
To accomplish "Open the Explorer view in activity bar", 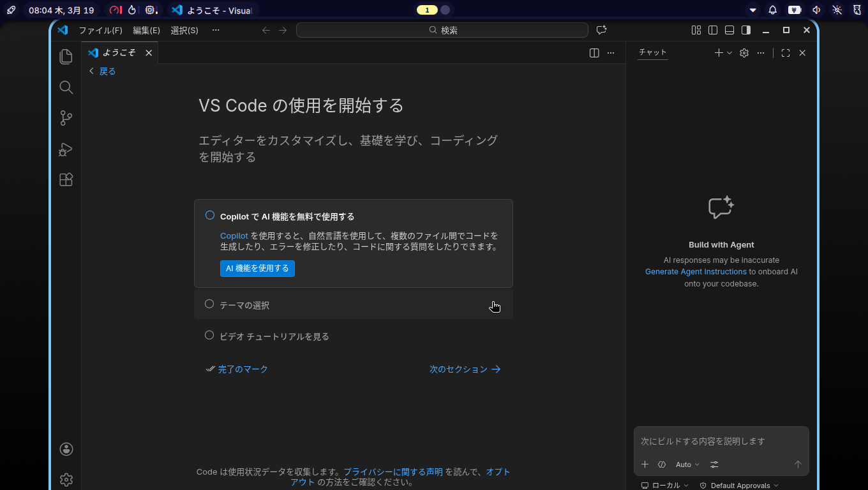I will coord(66,57).
